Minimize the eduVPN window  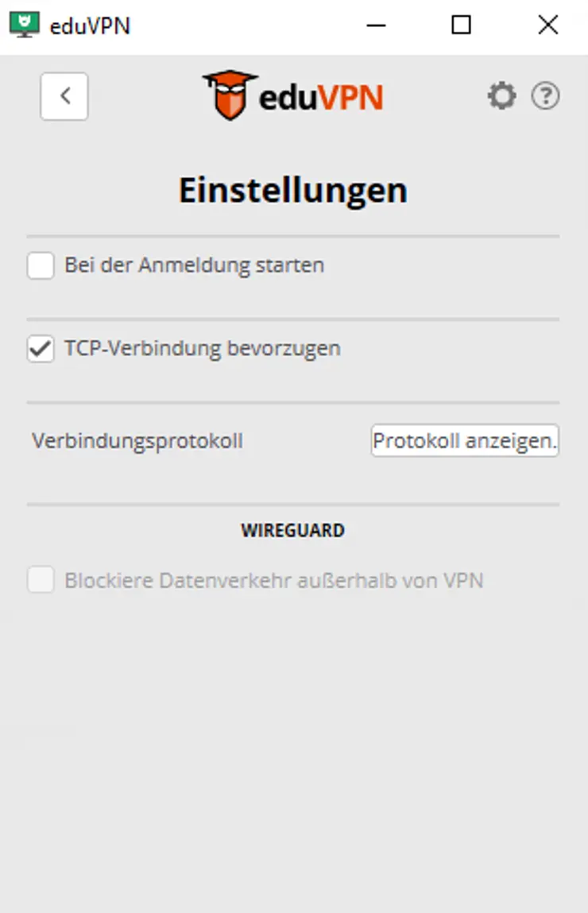tap(375, 25)
